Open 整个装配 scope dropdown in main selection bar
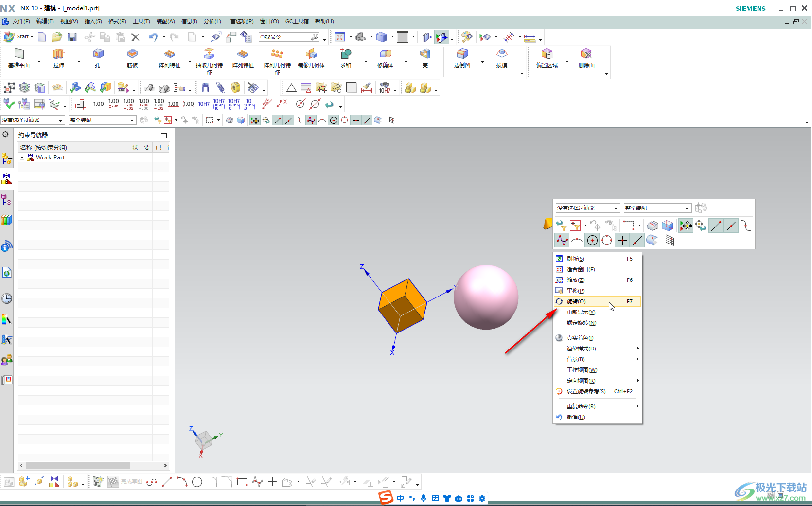The image size is (812, 506). click(102, 120)
